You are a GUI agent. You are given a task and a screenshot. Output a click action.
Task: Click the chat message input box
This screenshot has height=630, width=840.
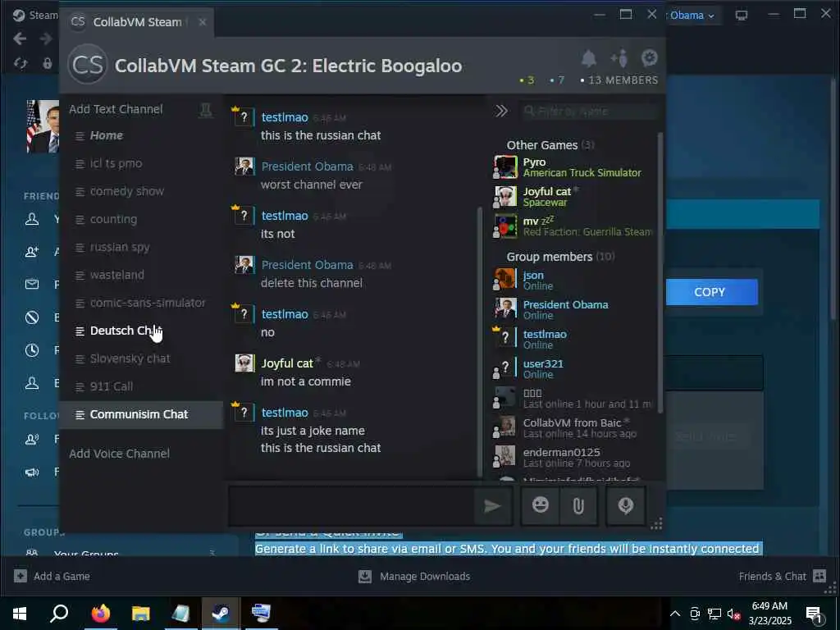click(x=351, y=505)
